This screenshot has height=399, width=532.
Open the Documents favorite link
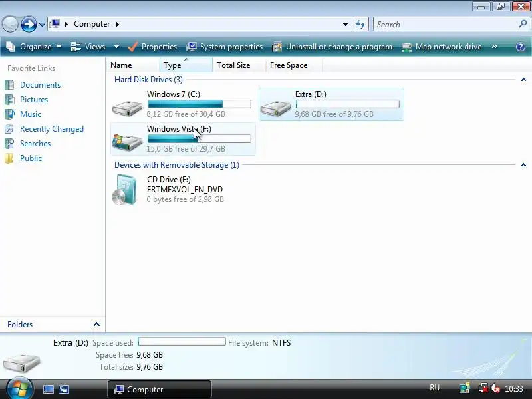[x=40, y=85]
